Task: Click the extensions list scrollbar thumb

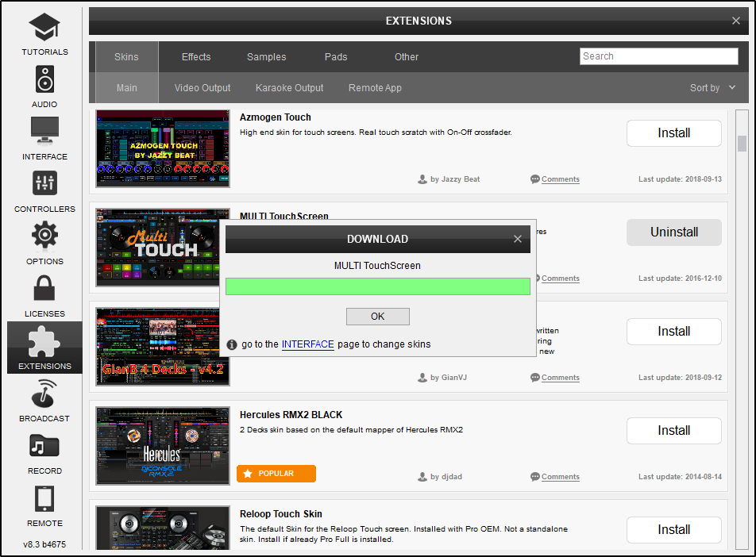Action: pos(742,144)
